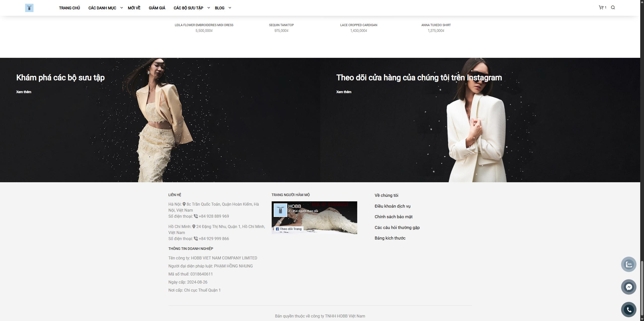Open Chính sách bảo mật link

point(393,217)
